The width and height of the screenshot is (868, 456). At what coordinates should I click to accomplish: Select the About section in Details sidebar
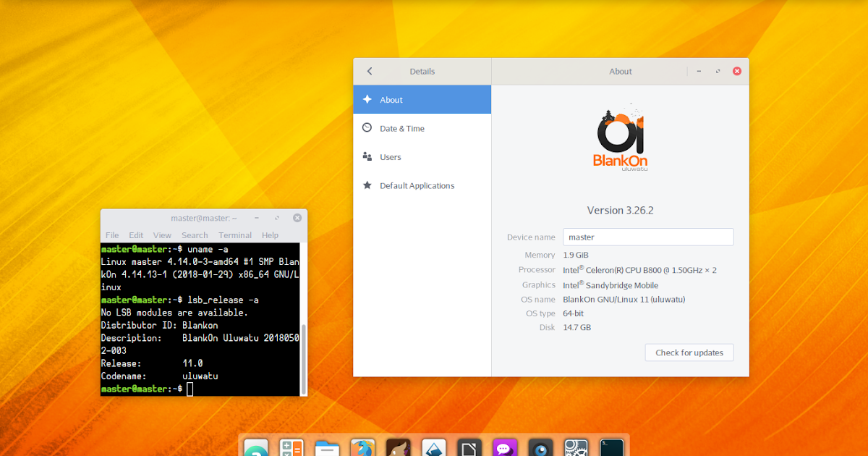(391, 99)
